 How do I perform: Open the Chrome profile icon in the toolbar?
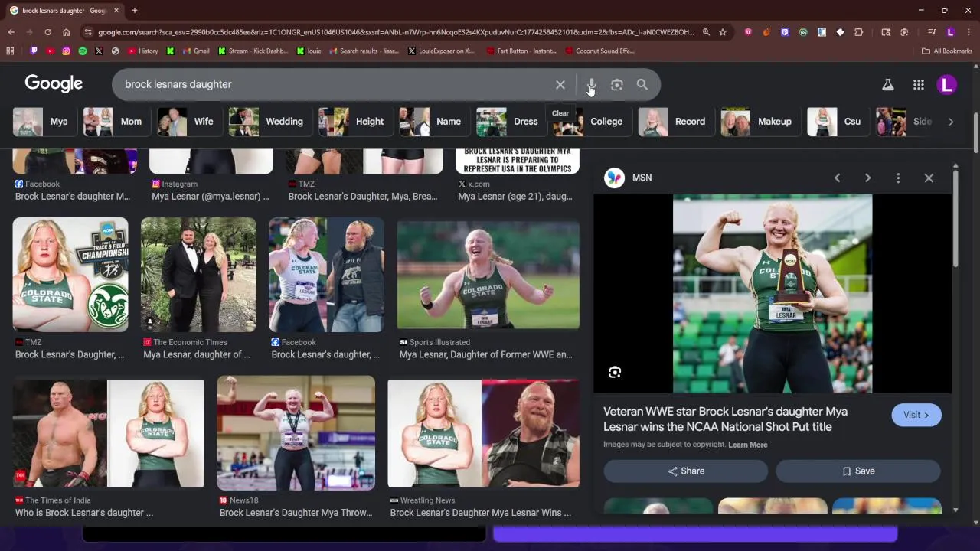[950, 32]
